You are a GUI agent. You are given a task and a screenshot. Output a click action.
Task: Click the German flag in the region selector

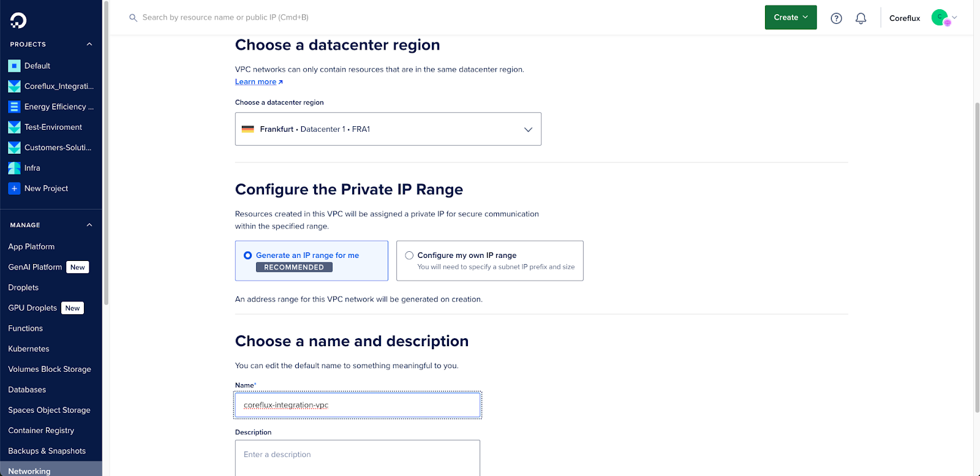coord(247,129)
